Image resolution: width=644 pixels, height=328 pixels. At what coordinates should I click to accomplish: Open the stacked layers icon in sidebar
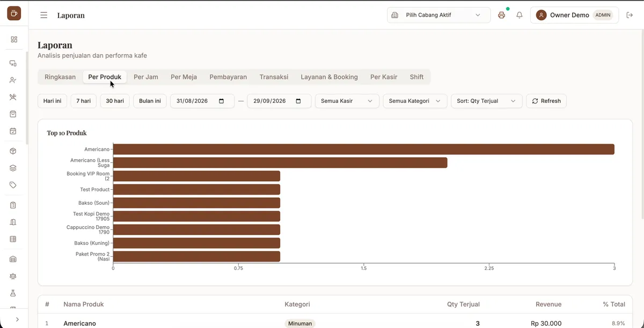pos(13,168)
